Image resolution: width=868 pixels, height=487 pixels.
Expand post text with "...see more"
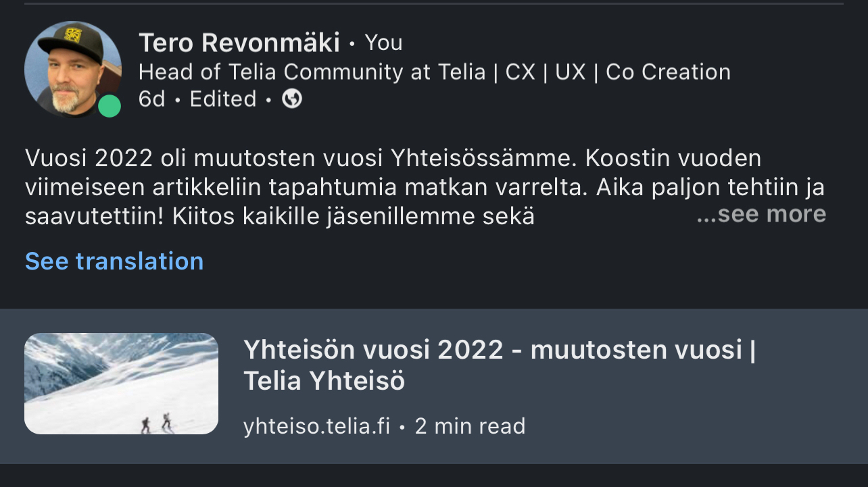point(761,214)
